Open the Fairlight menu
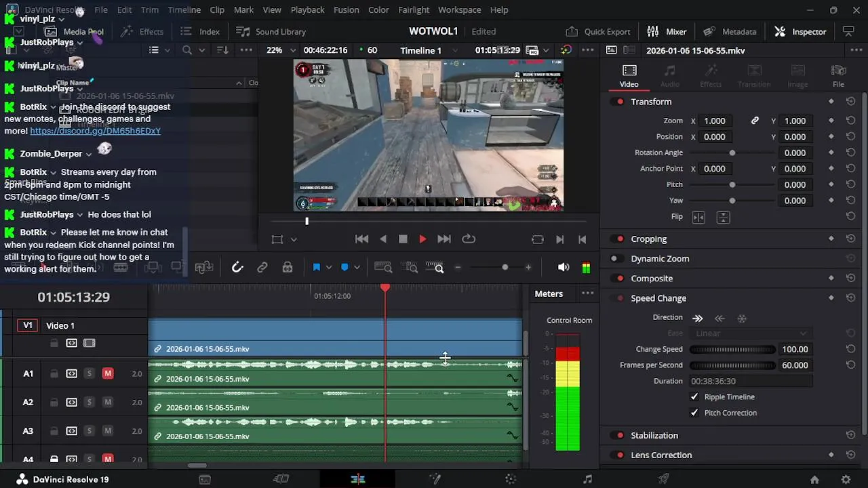 coord(414,10)
